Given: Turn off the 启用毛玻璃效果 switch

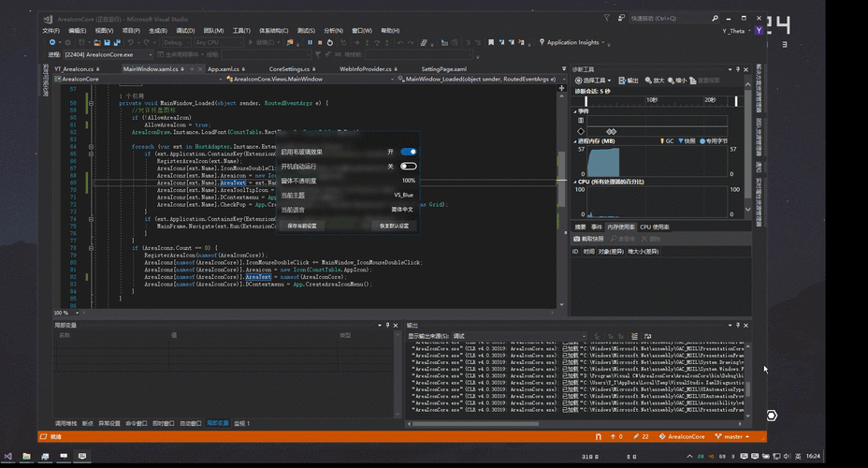Looking at the screenshot, I should 409,152.
